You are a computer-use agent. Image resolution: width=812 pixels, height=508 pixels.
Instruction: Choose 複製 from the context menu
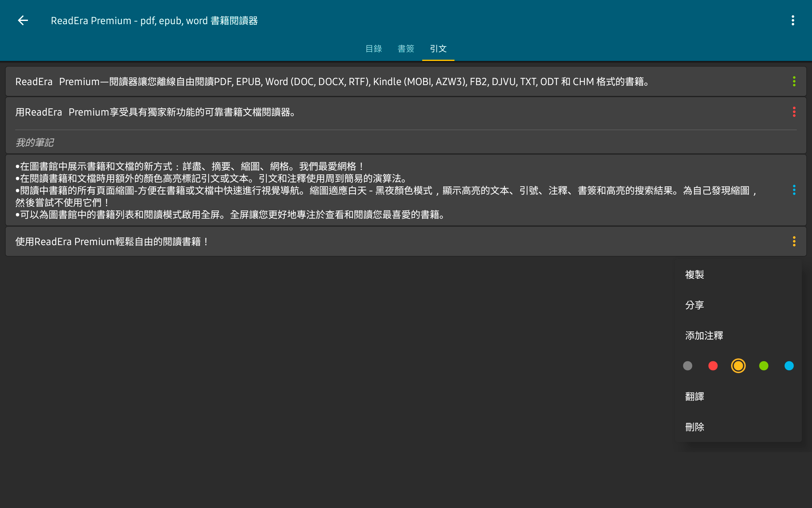pos(738,275)
